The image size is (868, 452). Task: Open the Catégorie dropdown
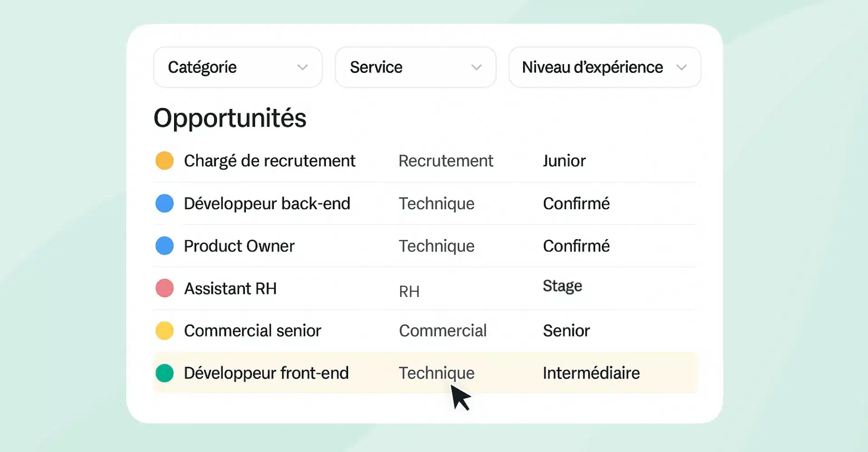[237, 67]
